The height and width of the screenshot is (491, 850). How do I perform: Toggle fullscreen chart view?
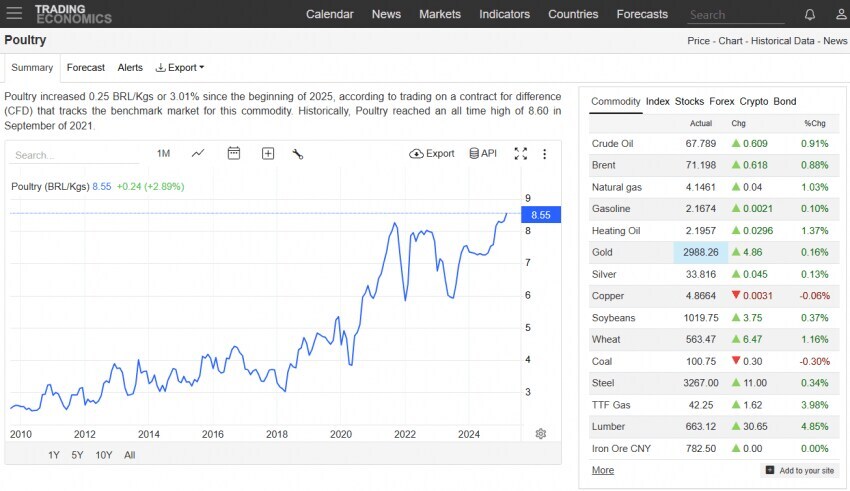pos(520,153)
